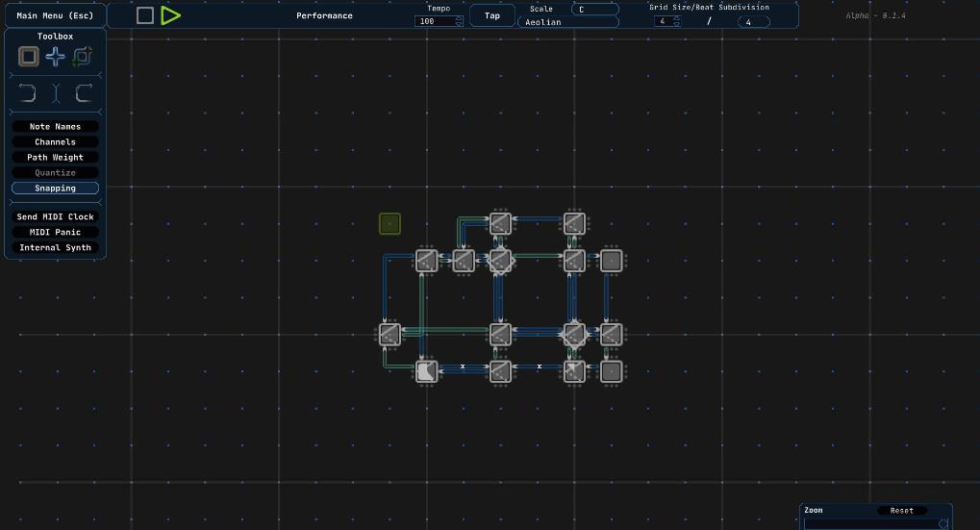Toggle the Channels display option
The image size is (980, 530).
tap(55, 142)
